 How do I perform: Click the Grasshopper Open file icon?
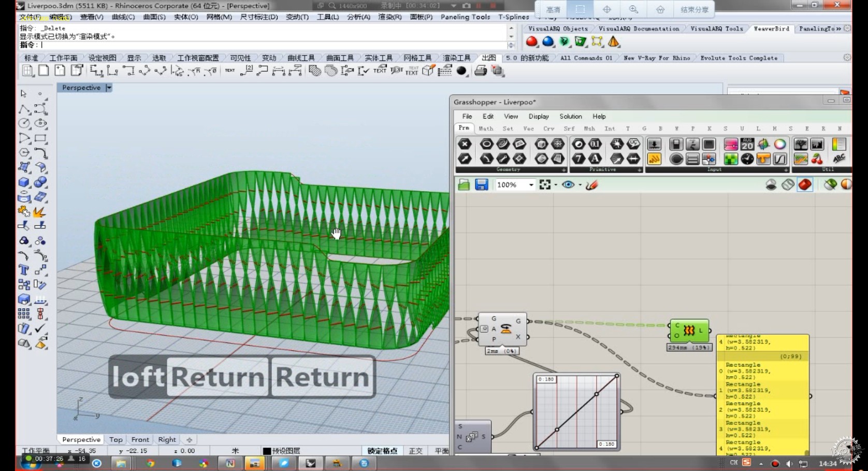click(x=464, y=184)
